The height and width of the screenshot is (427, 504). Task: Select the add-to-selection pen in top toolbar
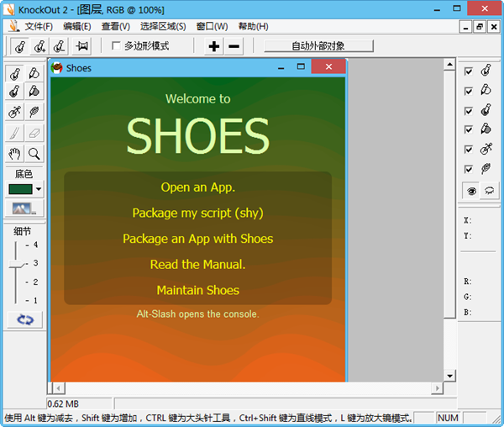pos(39,46)
